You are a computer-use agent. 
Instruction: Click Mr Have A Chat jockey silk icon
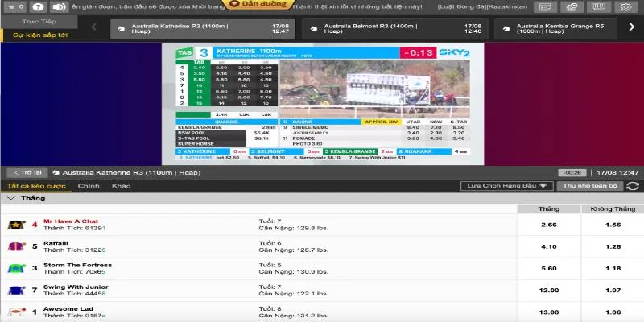[16, 225]
